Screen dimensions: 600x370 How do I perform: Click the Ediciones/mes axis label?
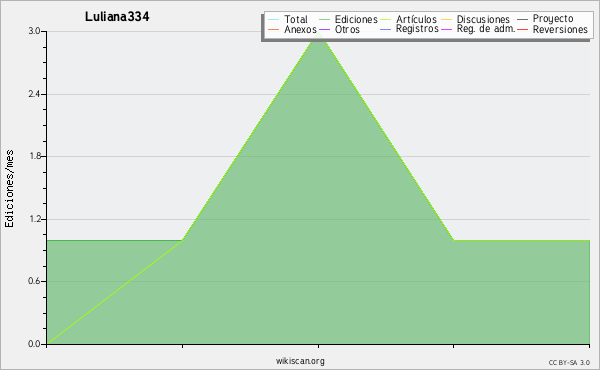(9, 189)
